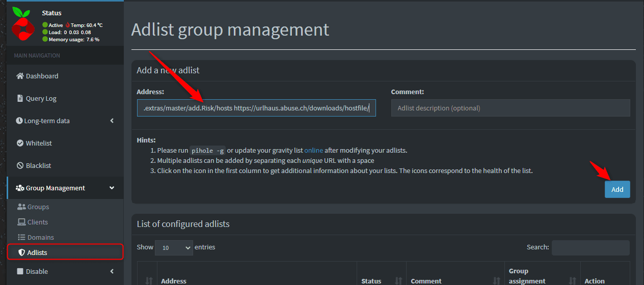Open the Dashboard page
The width and height of the screenshot is (644, 285).
click(65, 76)
